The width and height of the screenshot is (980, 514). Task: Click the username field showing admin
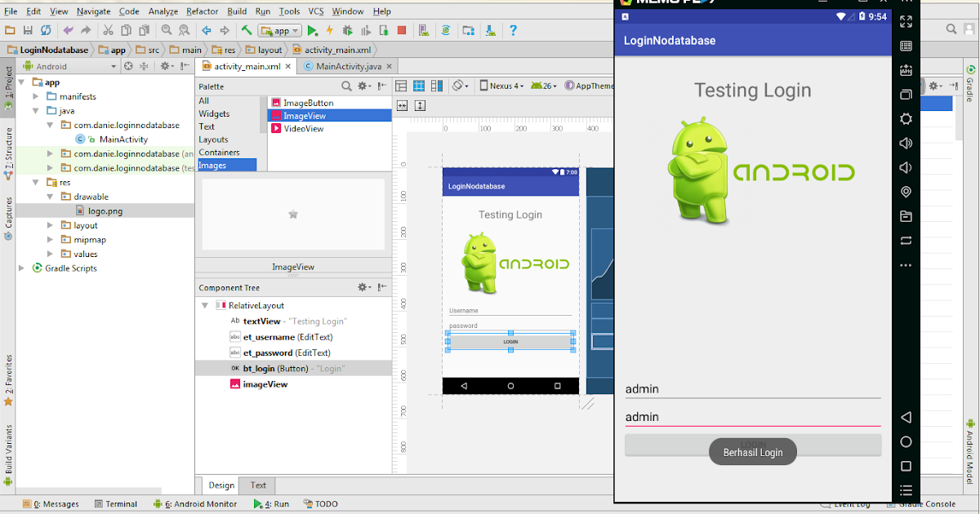pyautogui.click(x=753, y=389)
